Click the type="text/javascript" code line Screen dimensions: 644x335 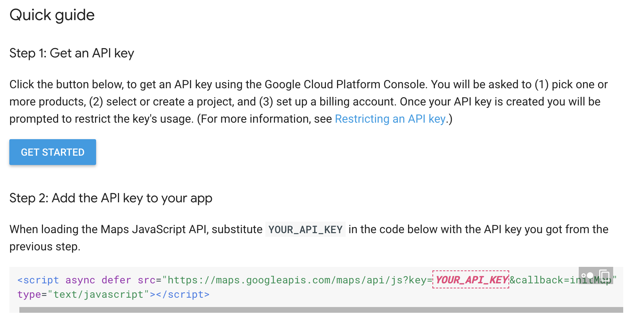(x=113, y=294)
